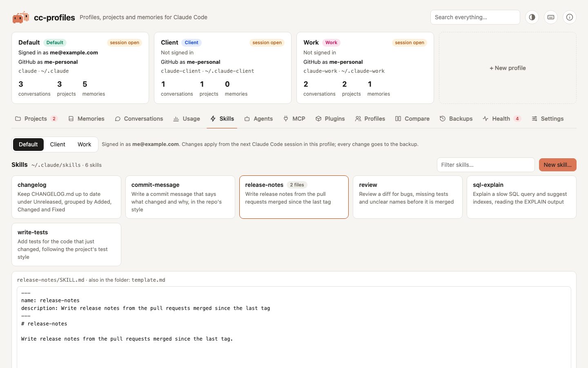Screen dimensions: 588x368
Task: Click the MCP plug icon
Action: [x=286, y=119]
